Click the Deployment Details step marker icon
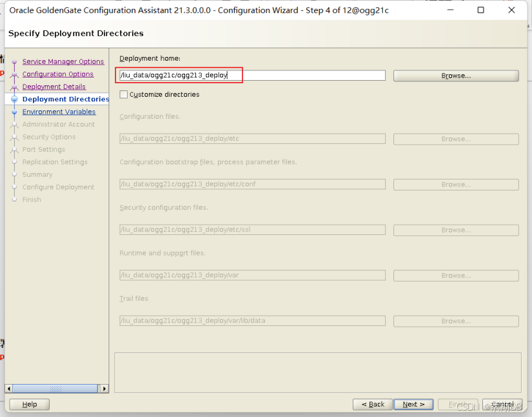The width and height of the screenshot is (532, 417). click(14, 87)
